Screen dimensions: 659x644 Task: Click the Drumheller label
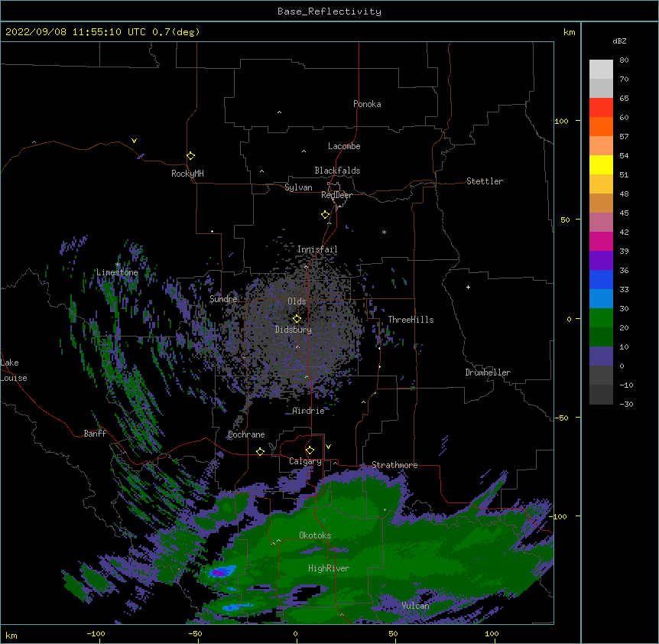(488, 372)
